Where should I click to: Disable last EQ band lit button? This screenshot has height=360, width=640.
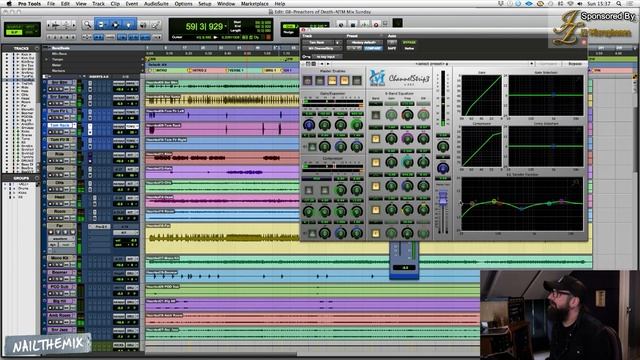point(376,233)
